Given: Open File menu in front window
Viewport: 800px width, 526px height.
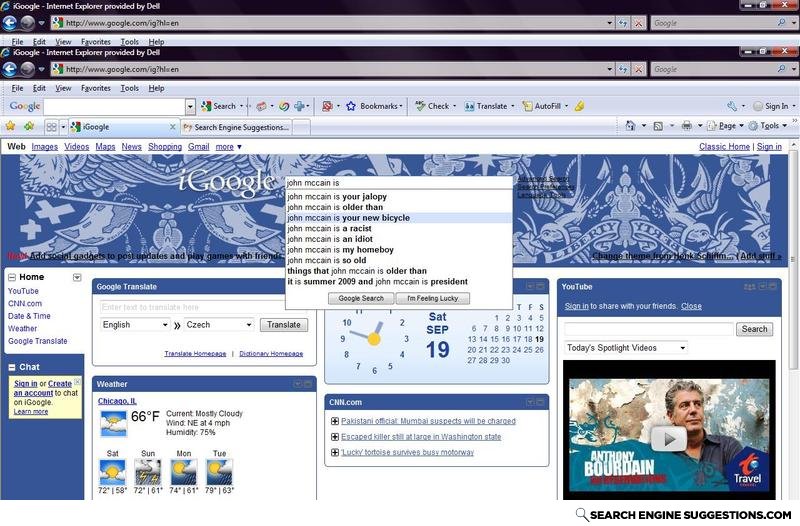Looking at the screenshot, I should [17, 88].
